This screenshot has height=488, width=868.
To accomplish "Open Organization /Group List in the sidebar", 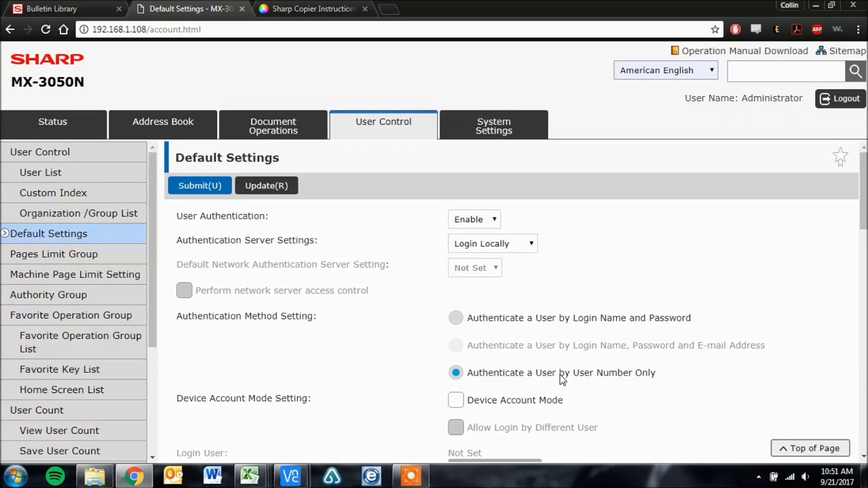I will click(73, 213).
